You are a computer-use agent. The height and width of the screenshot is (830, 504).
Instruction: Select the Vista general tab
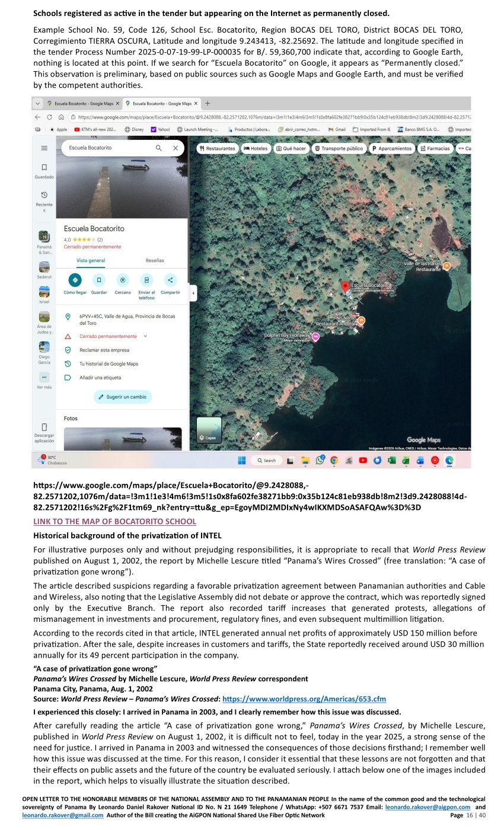[x=91, y=260]
